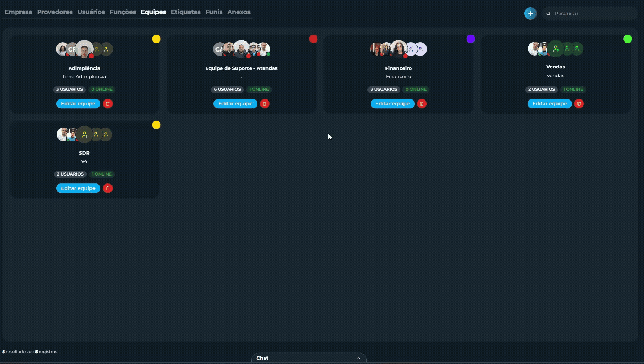Edit the Vendas team

click(x=550, y=104)
